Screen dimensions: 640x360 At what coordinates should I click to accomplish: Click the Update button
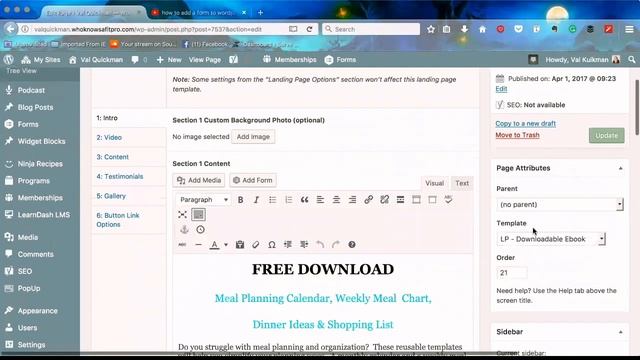607,136
